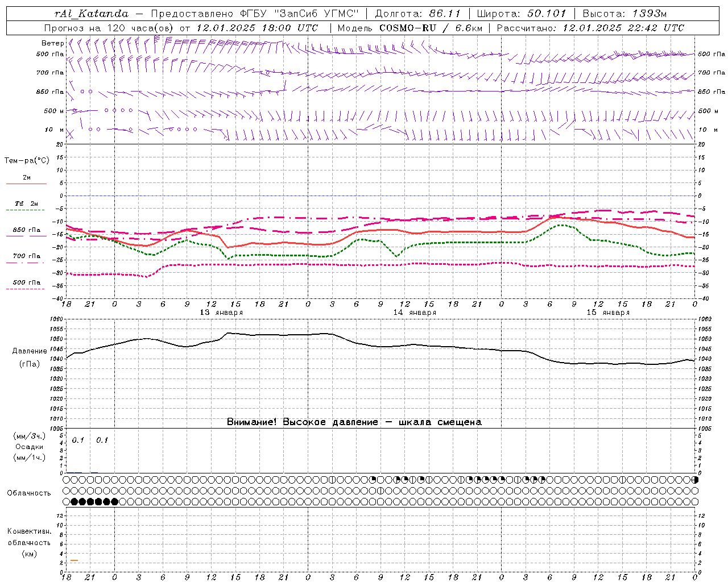Image resolution: width=728 pixels, height=582 pixels.
Task: Click the 15 января date label
Action: tap(608, 313)
